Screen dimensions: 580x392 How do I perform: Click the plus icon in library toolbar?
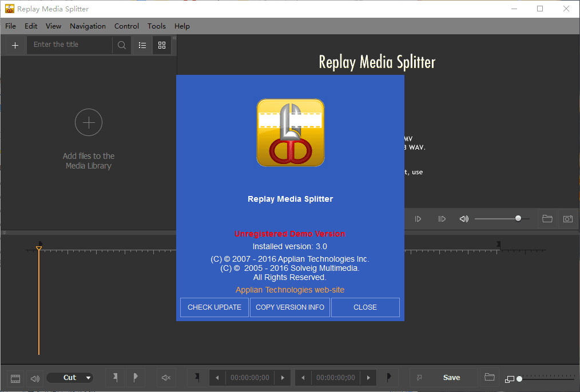point(15,46)
